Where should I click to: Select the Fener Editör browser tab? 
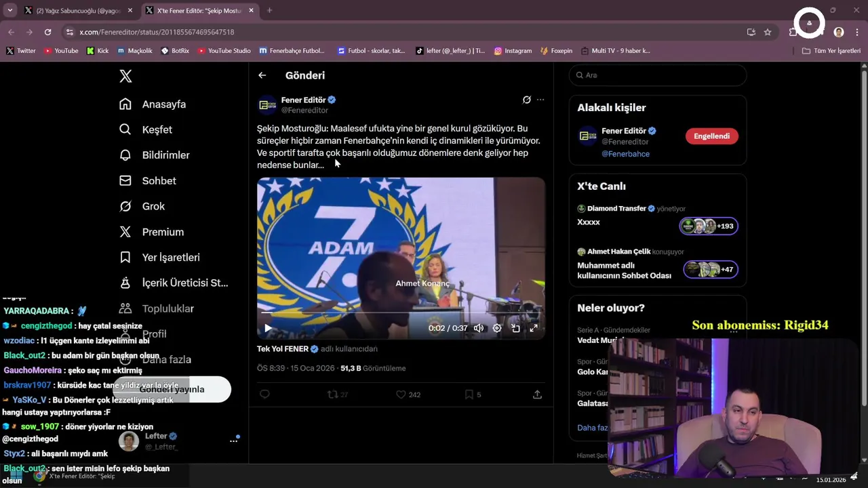click(200, 11)
